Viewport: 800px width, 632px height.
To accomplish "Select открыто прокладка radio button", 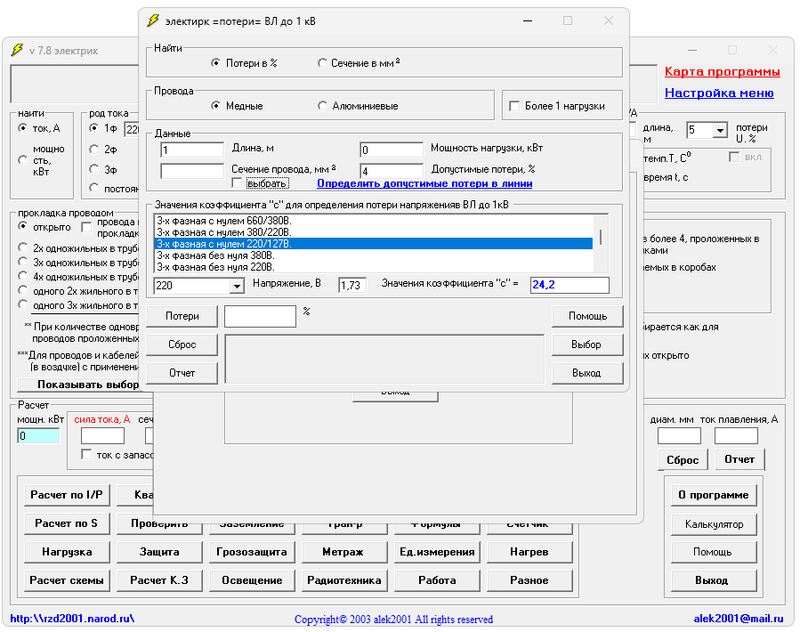I will click(x=22, y=226).
